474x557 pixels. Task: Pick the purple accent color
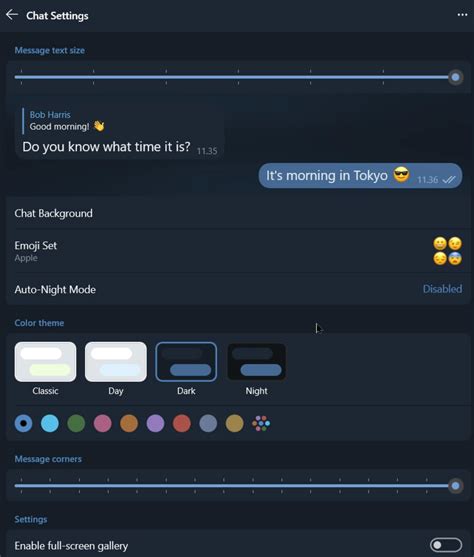click(x=155, y=423)
